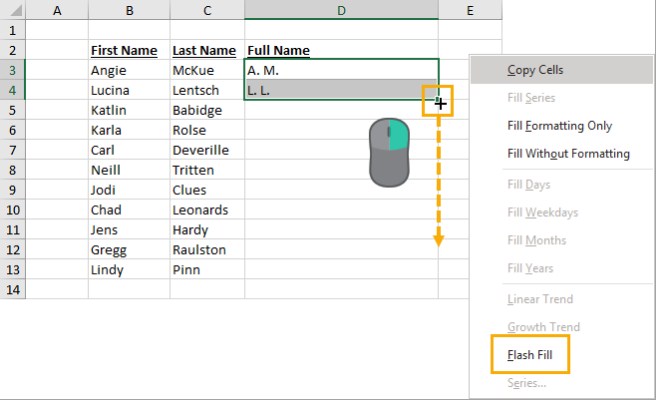The image size is (656, 400).
Task: Select column D header
Action: pyautogui.click(x=341, y=10)
